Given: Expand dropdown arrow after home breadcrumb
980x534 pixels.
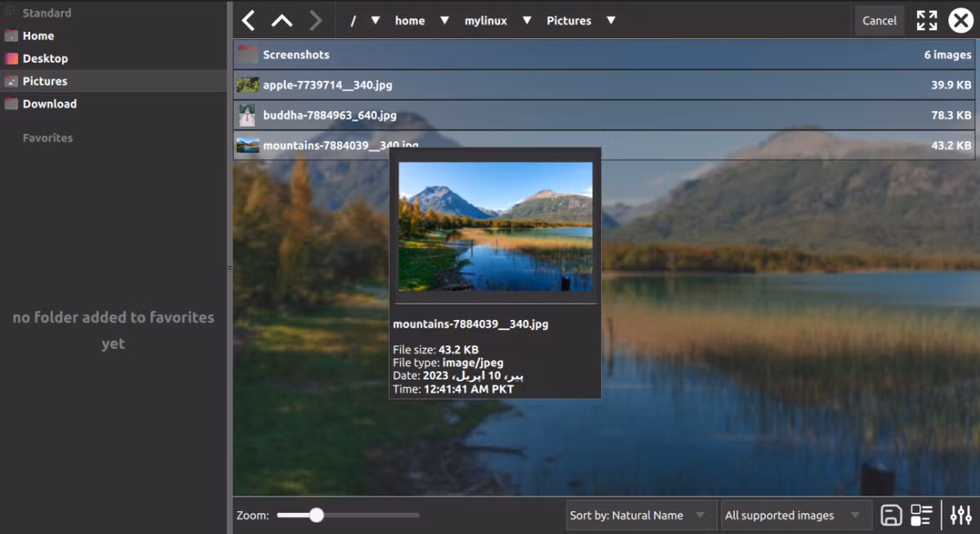Looking at the screenshot, I should pyautogui.click(x=445, y=20).
